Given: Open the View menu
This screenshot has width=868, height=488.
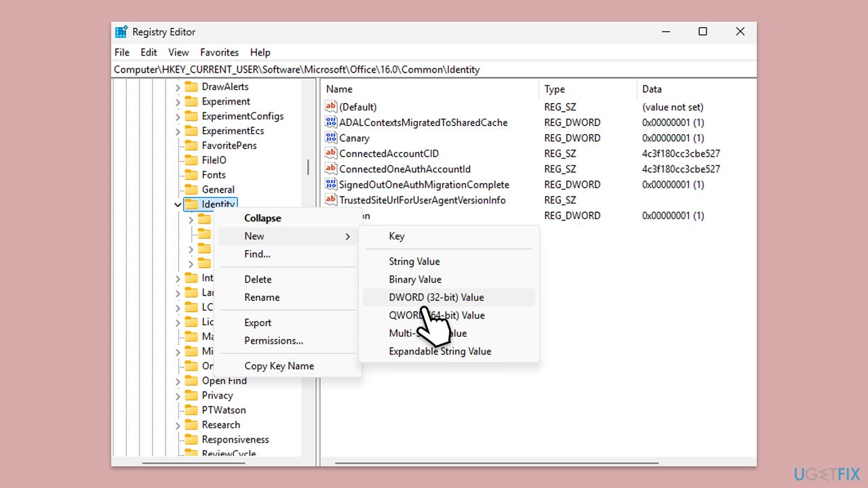Looking at the screenshot, I should pyautogui.click(x=178, y=52).
